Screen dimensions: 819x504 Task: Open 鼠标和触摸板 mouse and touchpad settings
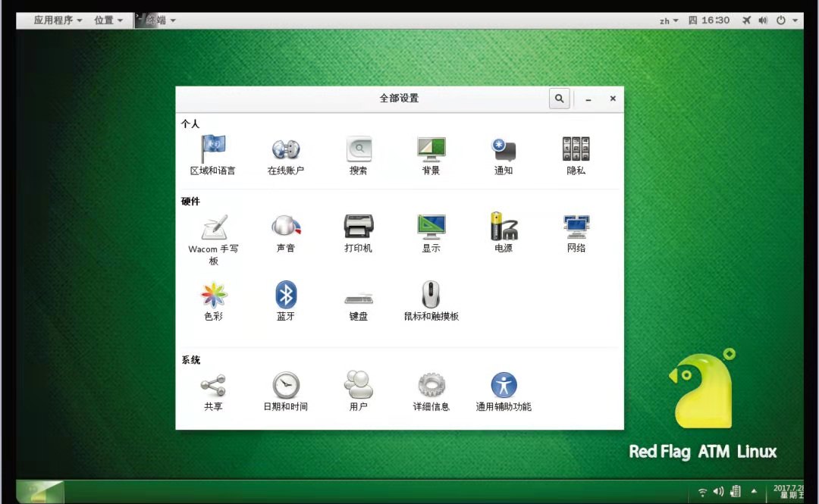click(x=431, y=302)
